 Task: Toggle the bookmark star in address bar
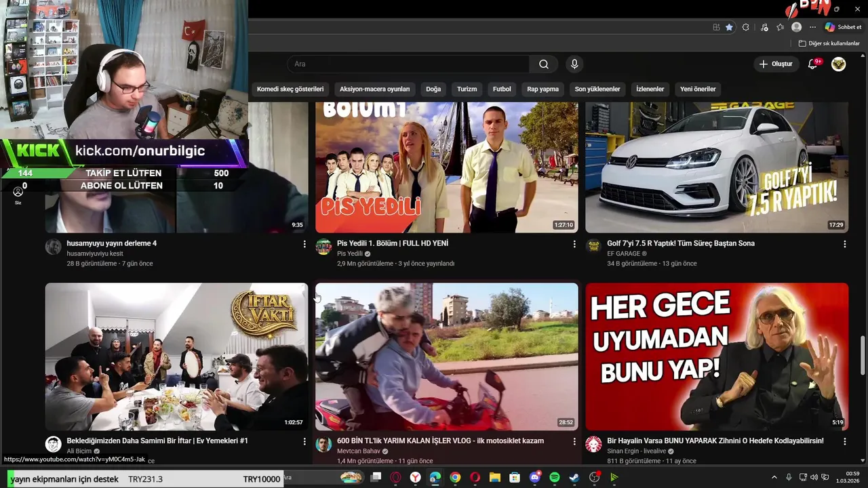coord(729,27)
